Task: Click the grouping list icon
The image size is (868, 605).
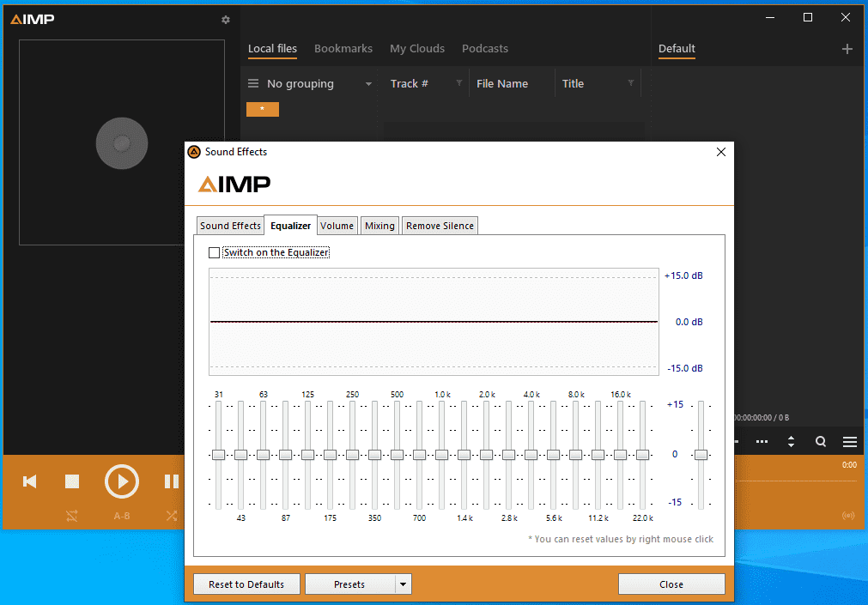Action: tap(253, 83)
